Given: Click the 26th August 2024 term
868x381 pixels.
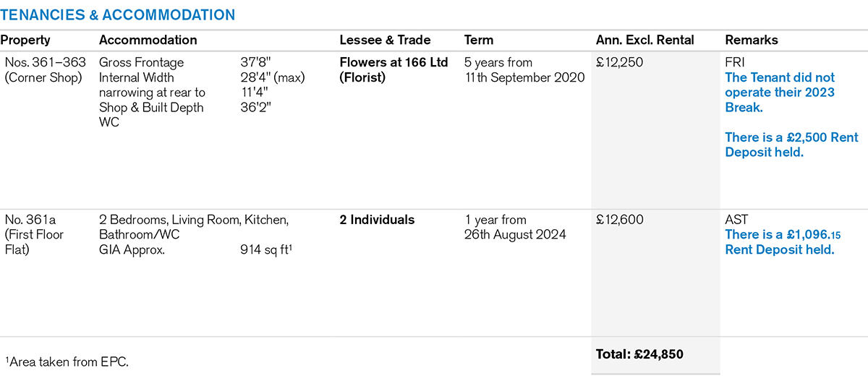Looking at the screenshot, I should tap(515, 234).
